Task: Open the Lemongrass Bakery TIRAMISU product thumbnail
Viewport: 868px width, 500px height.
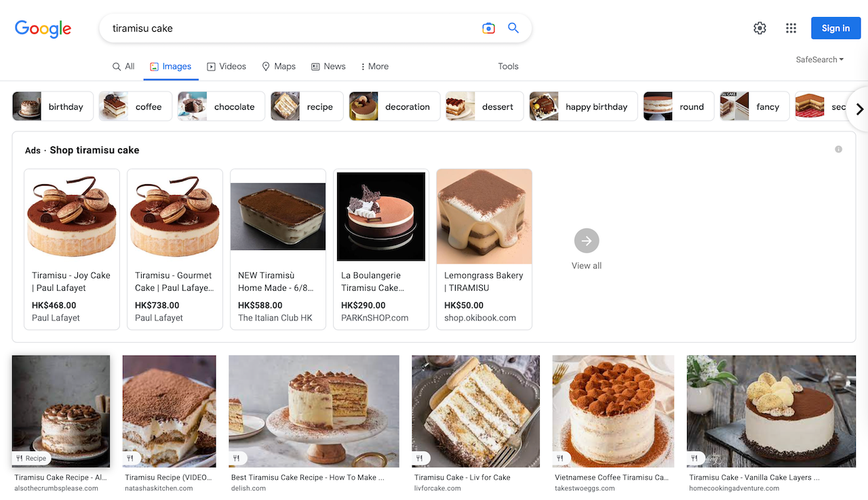Action: pos(484,216)
